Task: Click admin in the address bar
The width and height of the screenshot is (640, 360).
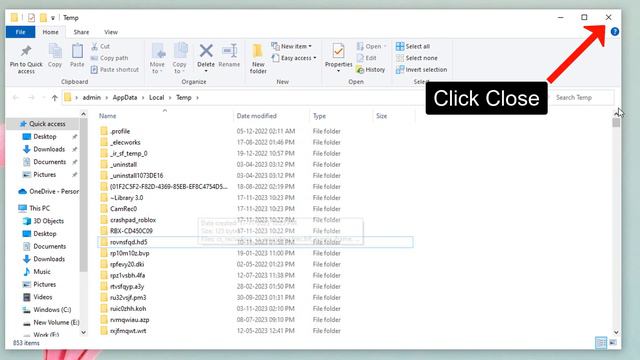Action: (91, 98)
